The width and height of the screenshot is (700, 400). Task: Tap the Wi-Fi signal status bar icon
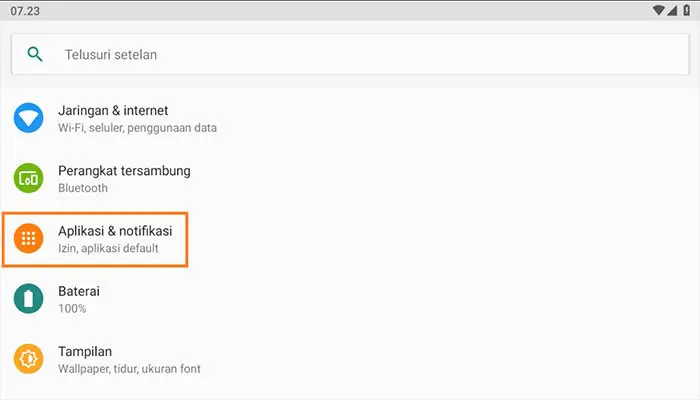658,10
